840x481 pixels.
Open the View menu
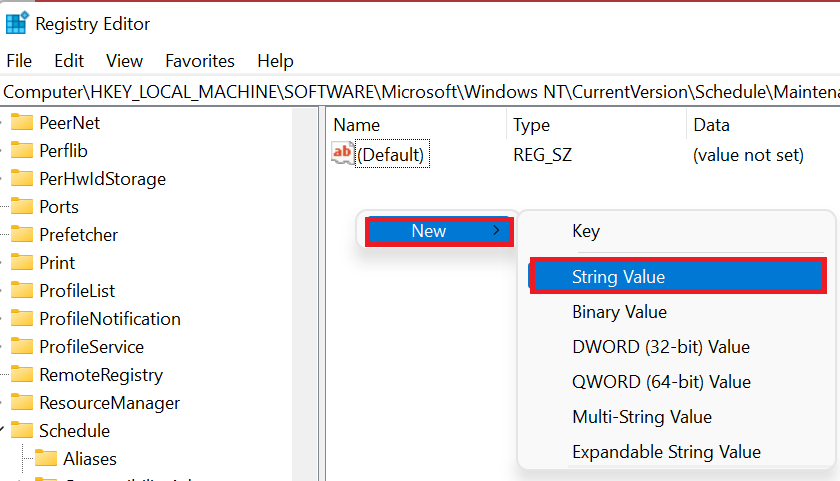pos(124,61)
